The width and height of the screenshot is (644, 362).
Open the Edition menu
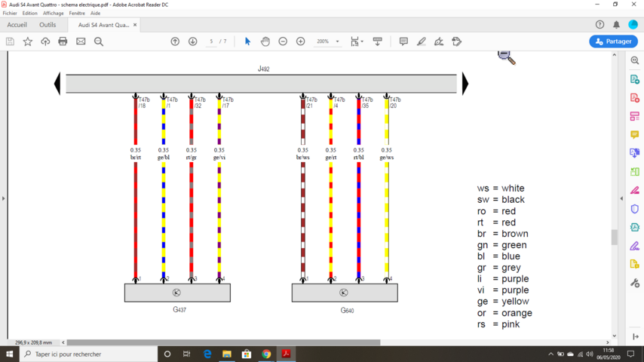[x=29, y=13]
